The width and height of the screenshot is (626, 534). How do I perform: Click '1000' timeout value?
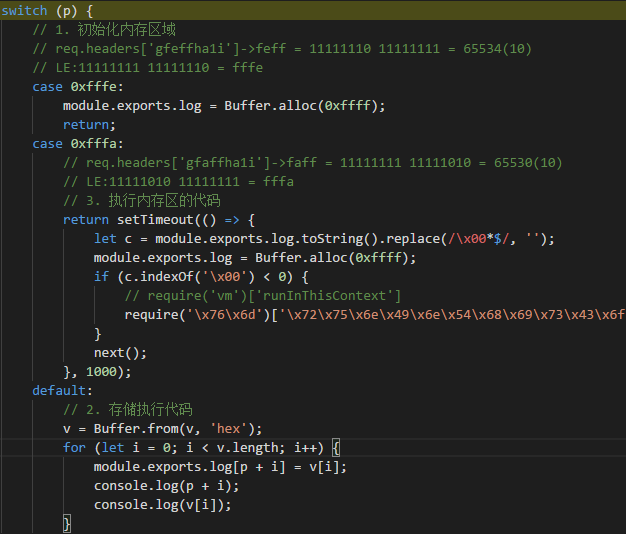(101, 372)
